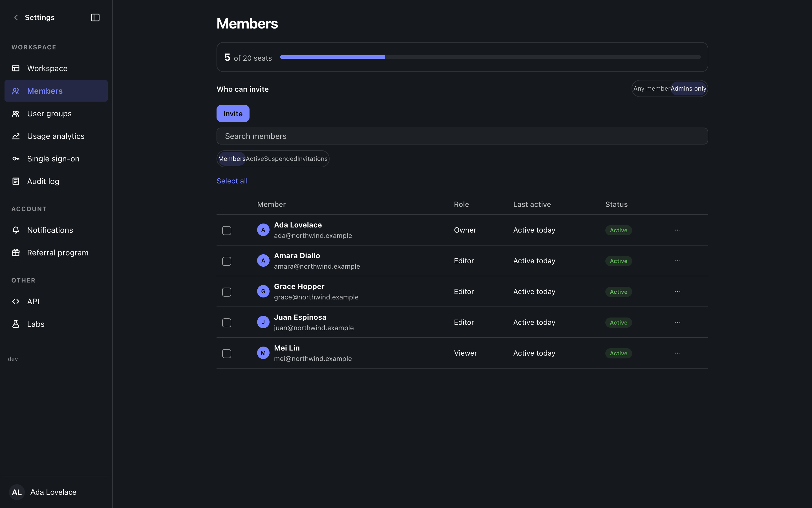Click into the Search members field
Screen dimensions: 812x508
coord(462,136)
